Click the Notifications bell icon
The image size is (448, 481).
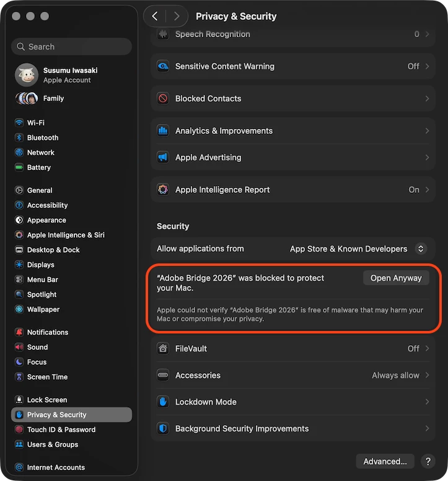tap(19, 332)
